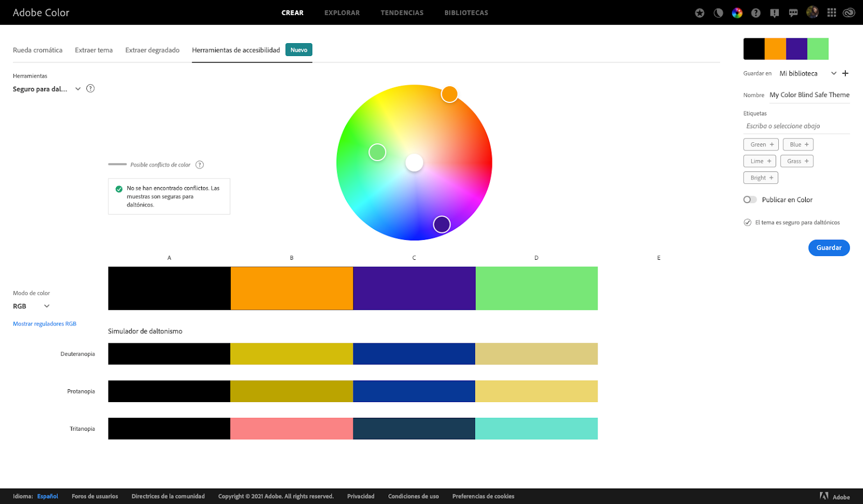
Task: Open Mostrar reguladores RGB link
Action: [44, 323]
